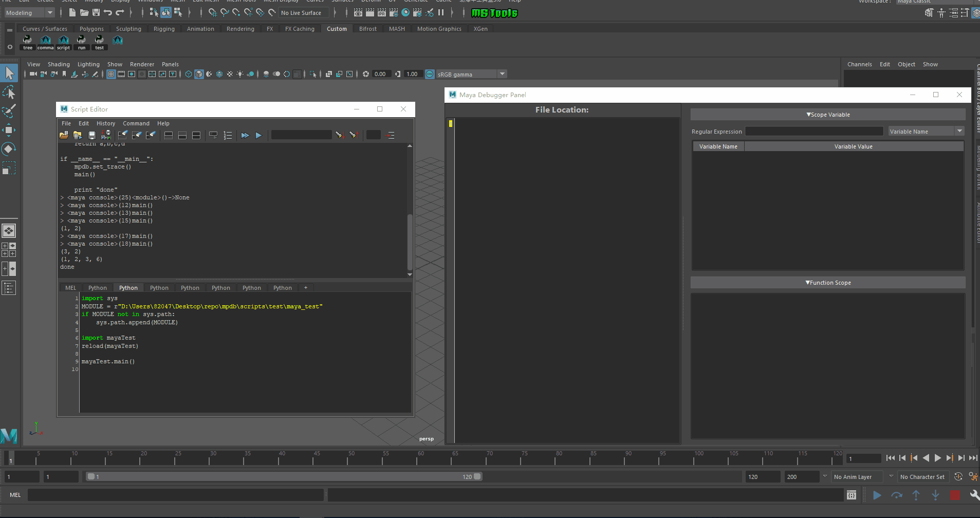The width and height of the screenshot is (980, 518).
Task: Toggle smooth shade all in viewport
Action: [199, 74]
